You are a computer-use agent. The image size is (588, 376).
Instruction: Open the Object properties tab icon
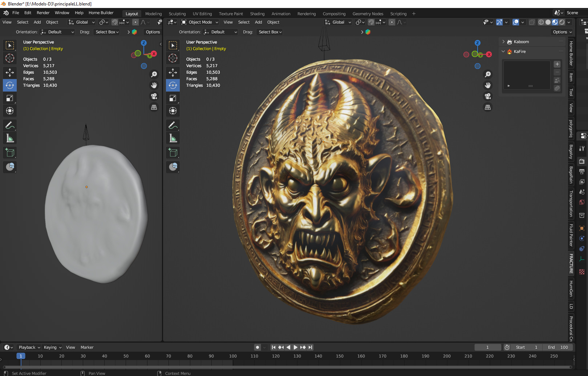582,228
